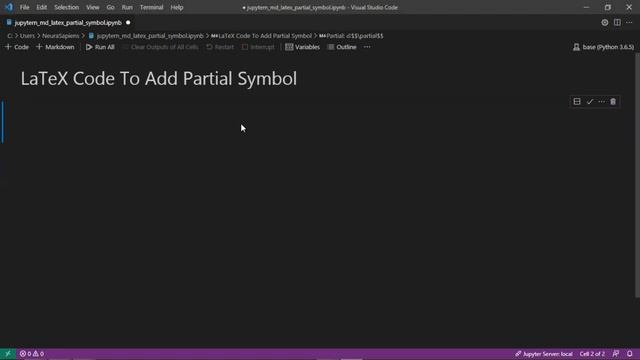Open the Terminal menu
The height and width of the screenshot is (360, 640).
point(151,7)
